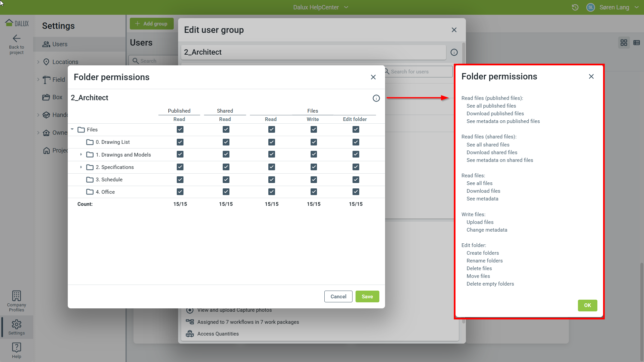Expand the 1. Drawings and Models folder
Viewport: 644px width, 362px height.
pos(81,155)
